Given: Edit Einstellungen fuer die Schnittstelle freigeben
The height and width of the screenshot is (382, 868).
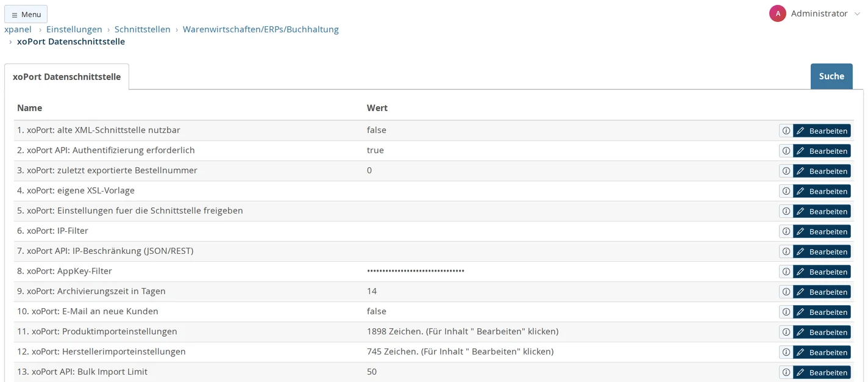Looking at the screenshot, I should coord(822,211).
